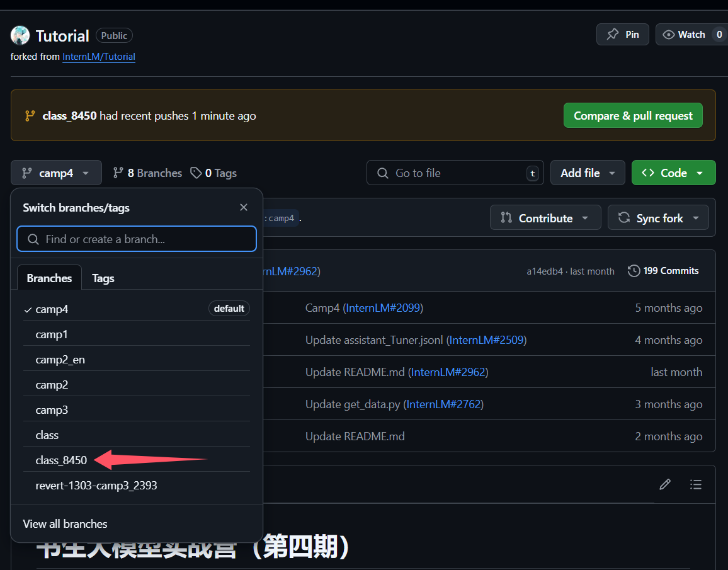The width and height of the screenshot is (728, 570).
Task: Click the 'default' badge on camp4
Action: pos(229,308)
